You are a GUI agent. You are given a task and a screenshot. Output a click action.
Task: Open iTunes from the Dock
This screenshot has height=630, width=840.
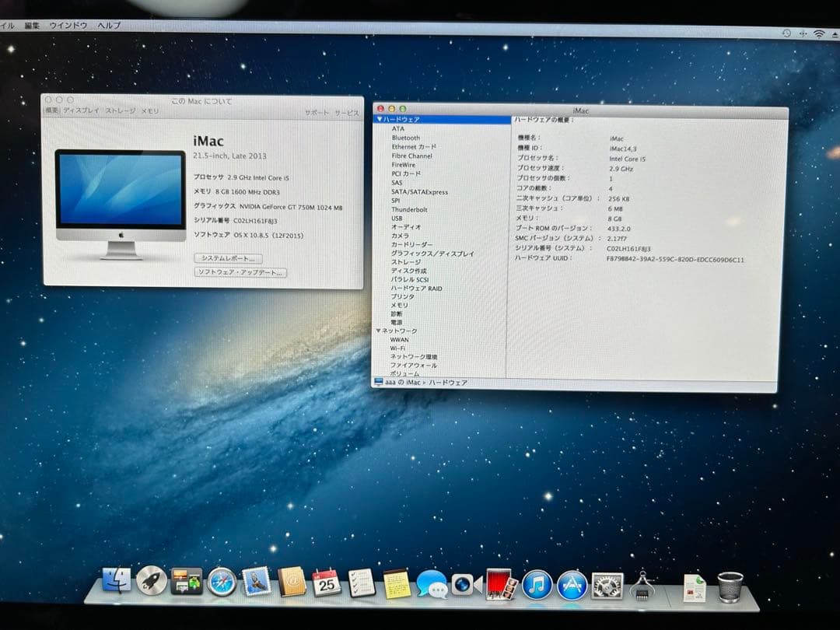535,585
